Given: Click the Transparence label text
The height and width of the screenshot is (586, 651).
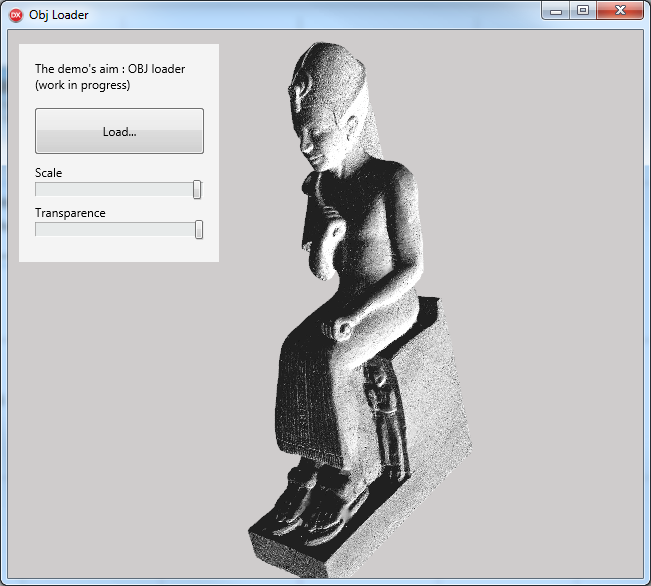Looking at the screenshot, I should tap(70, 213).
